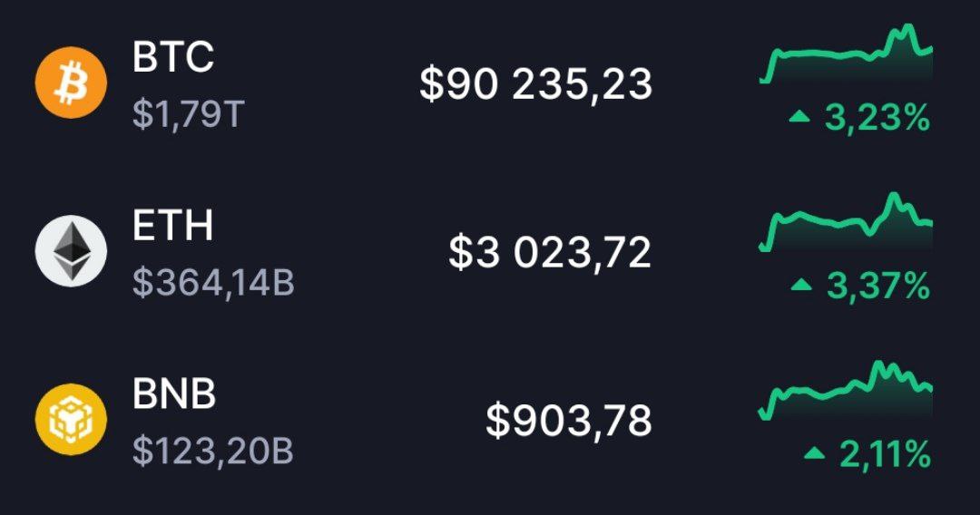The image size is (980, 515).
Task: Click the BTC market cap $1,79T
Action: click(x=189, y=115)
